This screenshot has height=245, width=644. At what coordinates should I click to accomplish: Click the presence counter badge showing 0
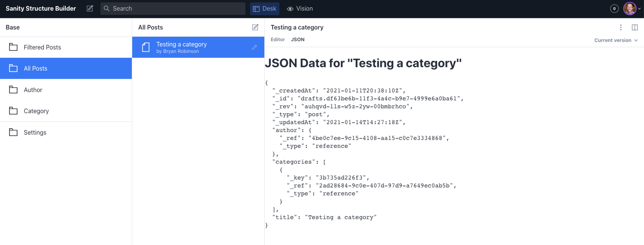614,9
